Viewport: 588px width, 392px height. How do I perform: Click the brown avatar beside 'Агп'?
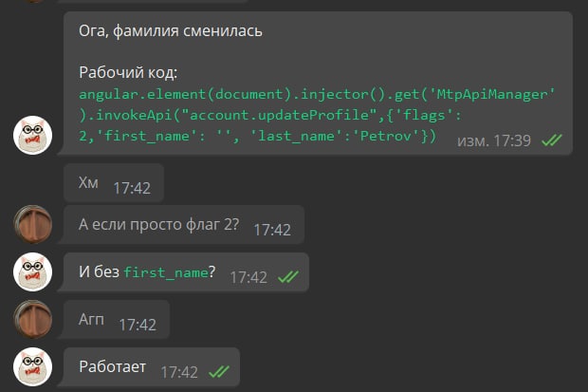coord(32,319)
